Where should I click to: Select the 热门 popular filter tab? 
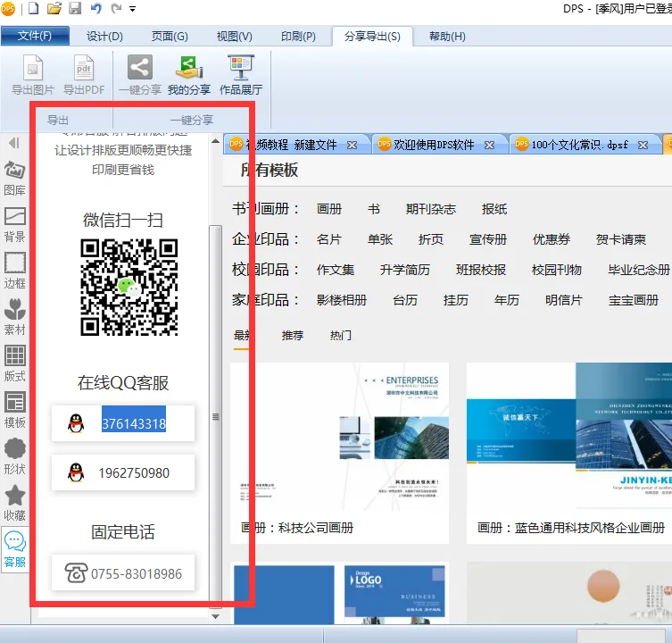341,336
